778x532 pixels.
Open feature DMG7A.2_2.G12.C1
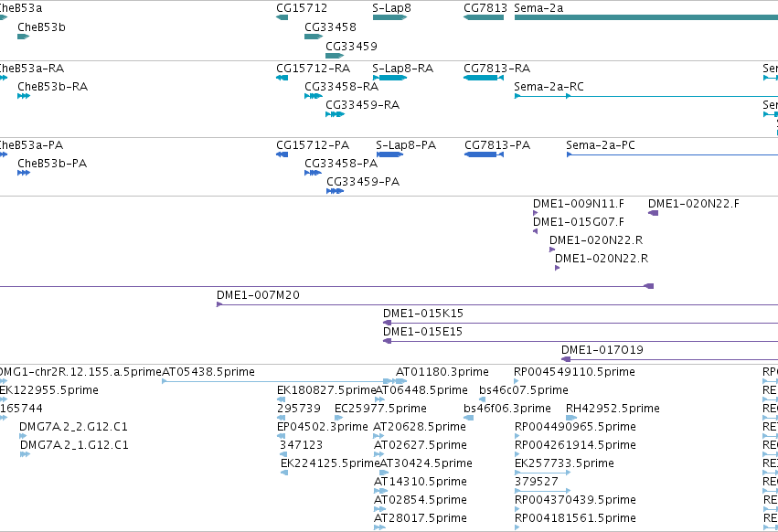(x=73, y=427)
